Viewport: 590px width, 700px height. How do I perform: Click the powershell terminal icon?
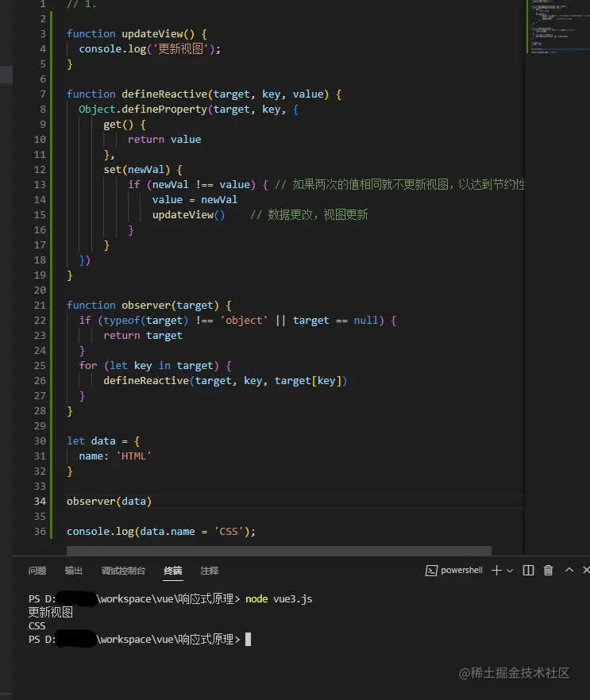431,571
